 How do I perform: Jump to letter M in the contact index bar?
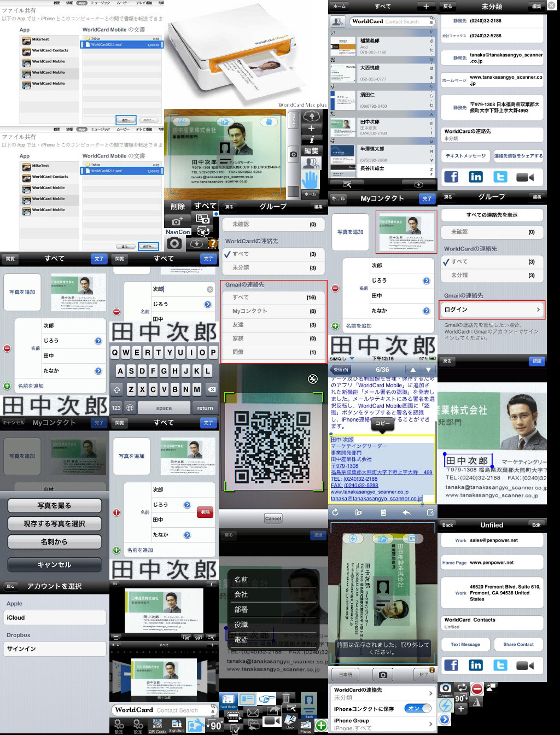(431, 142)
